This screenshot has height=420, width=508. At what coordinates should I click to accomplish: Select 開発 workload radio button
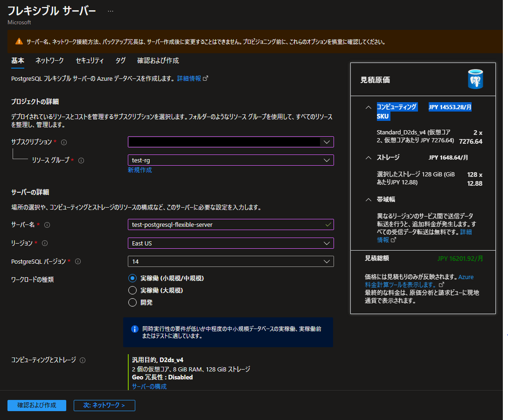pyautogui.click(x=132, y=302)
